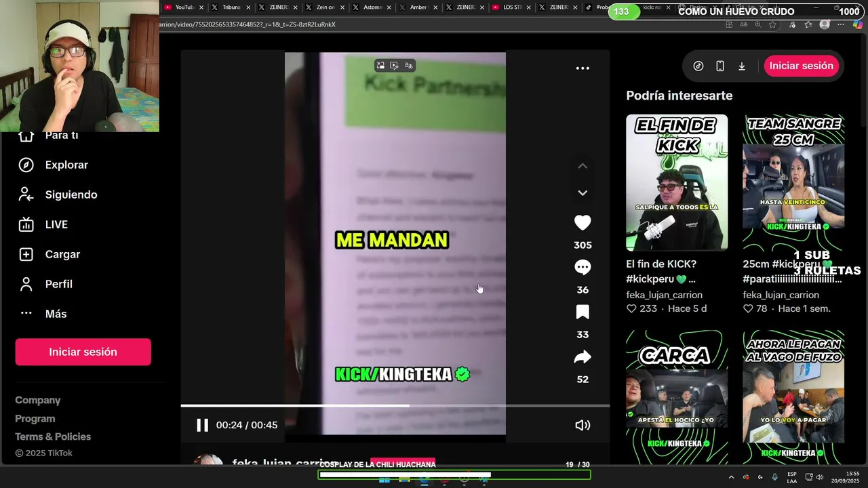868x488 pixels.
Task: Mute the video with the speaker icon
Action: pos(583,425)
